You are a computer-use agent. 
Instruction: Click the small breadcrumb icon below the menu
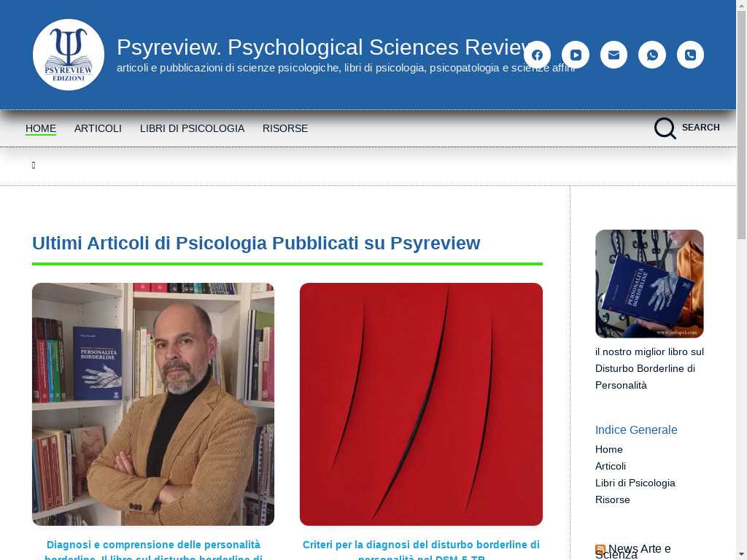34,166
